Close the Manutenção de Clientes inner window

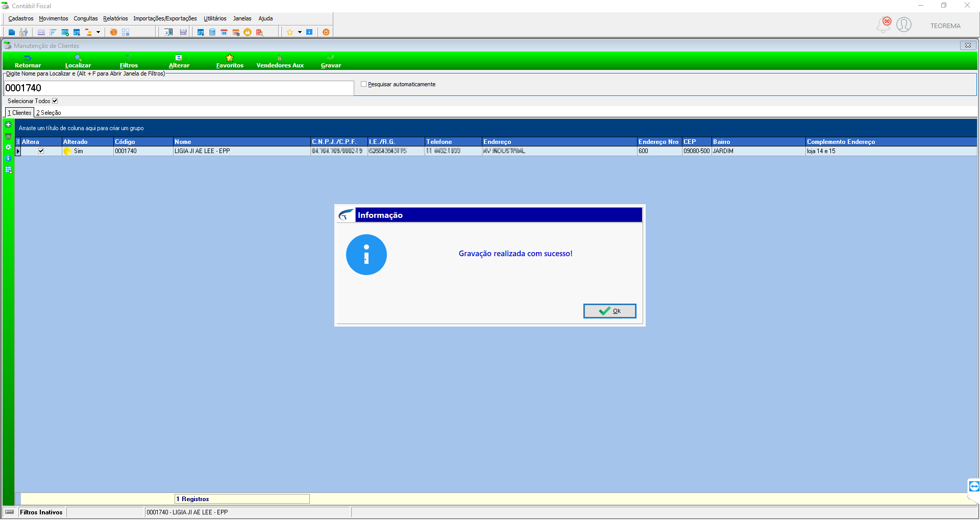(968, 45)
